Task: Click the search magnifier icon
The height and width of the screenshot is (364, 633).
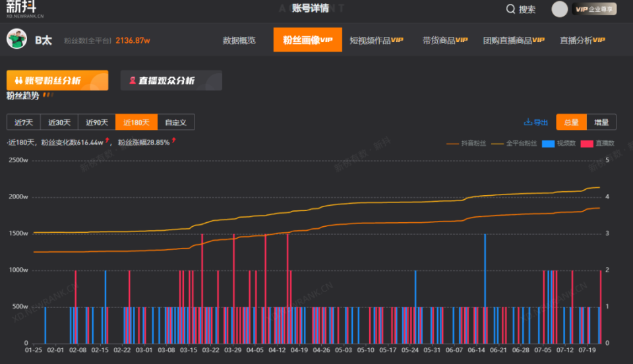Action: click(510, 9)
